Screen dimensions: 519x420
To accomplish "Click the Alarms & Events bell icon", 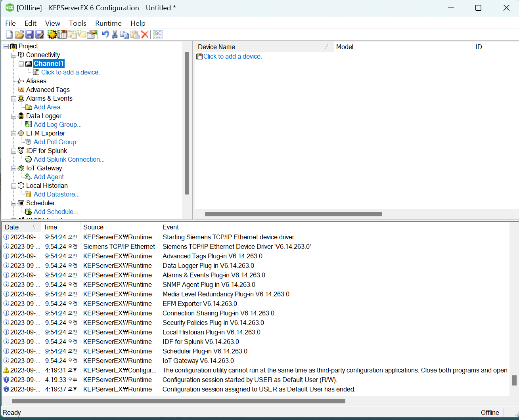I will 21,98.
